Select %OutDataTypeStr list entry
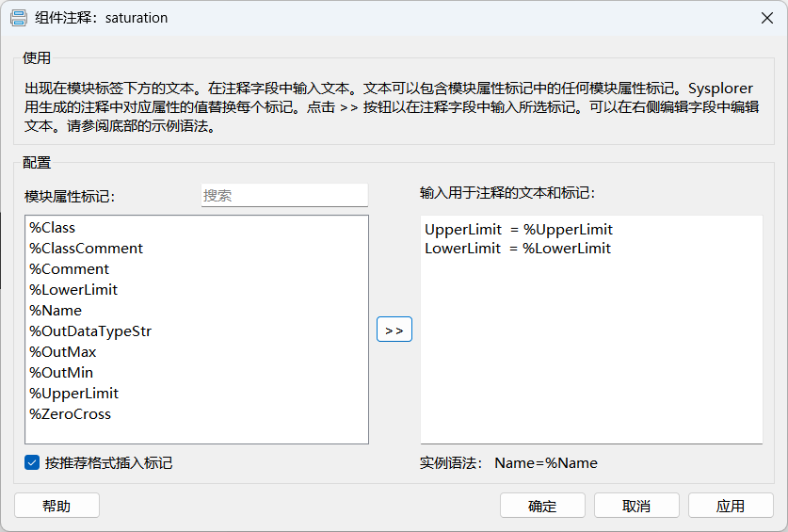Viewport: 788px width, 532px height. pos(90,331)
